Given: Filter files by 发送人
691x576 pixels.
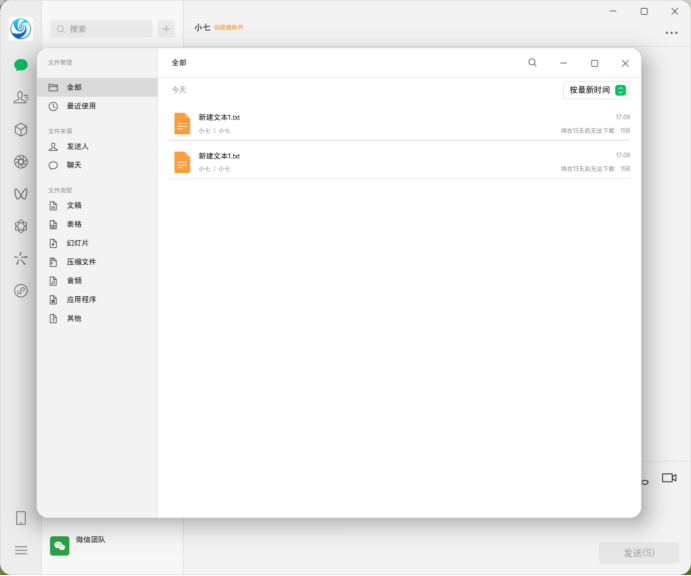Looking at the screenshot, I should click(x=97, y=146).
